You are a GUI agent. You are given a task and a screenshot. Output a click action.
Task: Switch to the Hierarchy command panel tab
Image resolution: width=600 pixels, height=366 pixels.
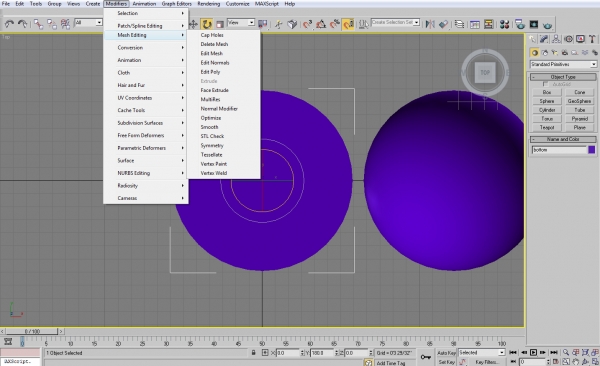point(556,39)
